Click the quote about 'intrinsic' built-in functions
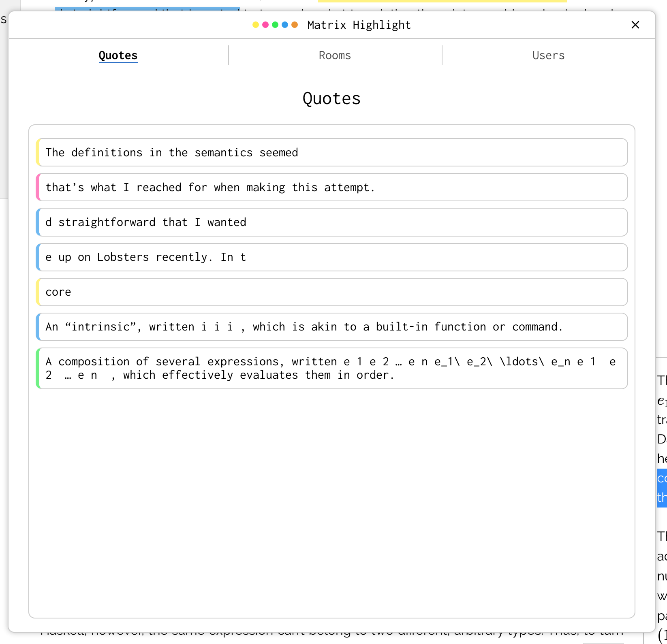This screenshot has width=667, height=644. tap(331, 326)
